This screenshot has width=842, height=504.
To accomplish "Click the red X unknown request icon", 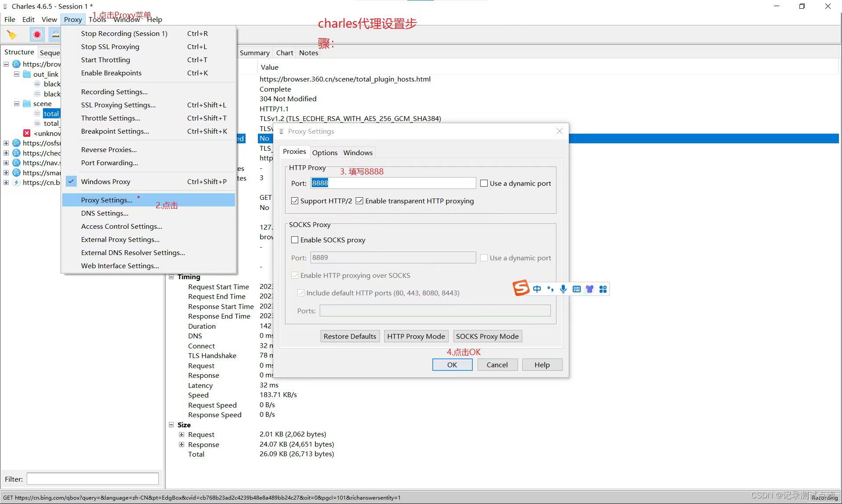I will click(27, 133).
